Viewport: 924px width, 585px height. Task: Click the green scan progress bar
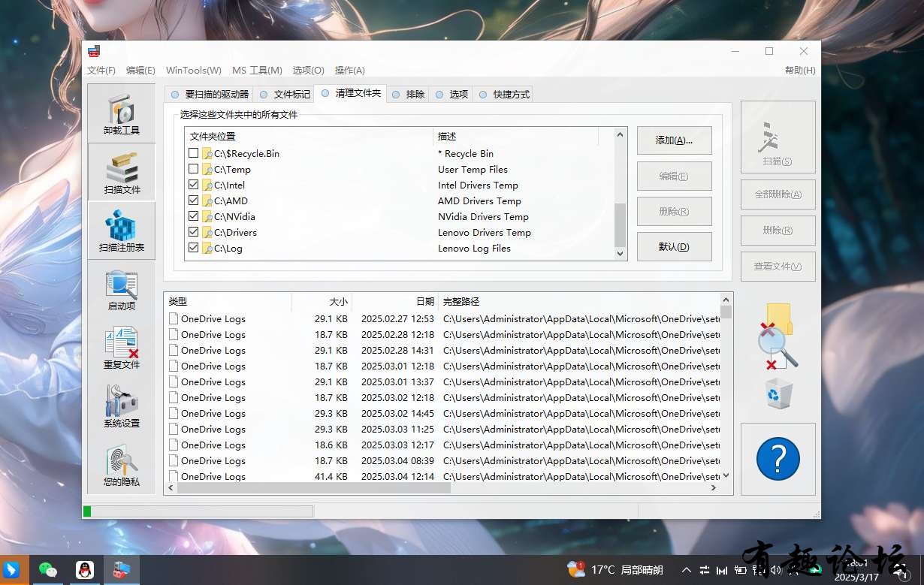tap(87, 511)
